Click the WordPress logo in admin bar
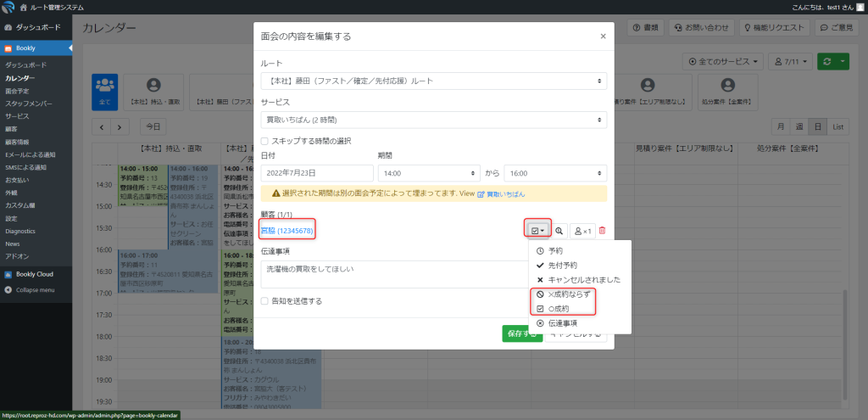 pyautogui.click(x=8, y=7)
